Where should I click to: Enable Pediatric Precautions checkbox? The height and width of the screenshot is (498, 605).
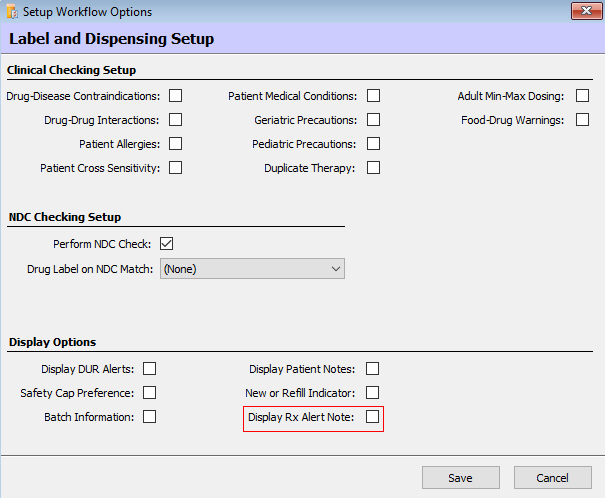point(373,144)
